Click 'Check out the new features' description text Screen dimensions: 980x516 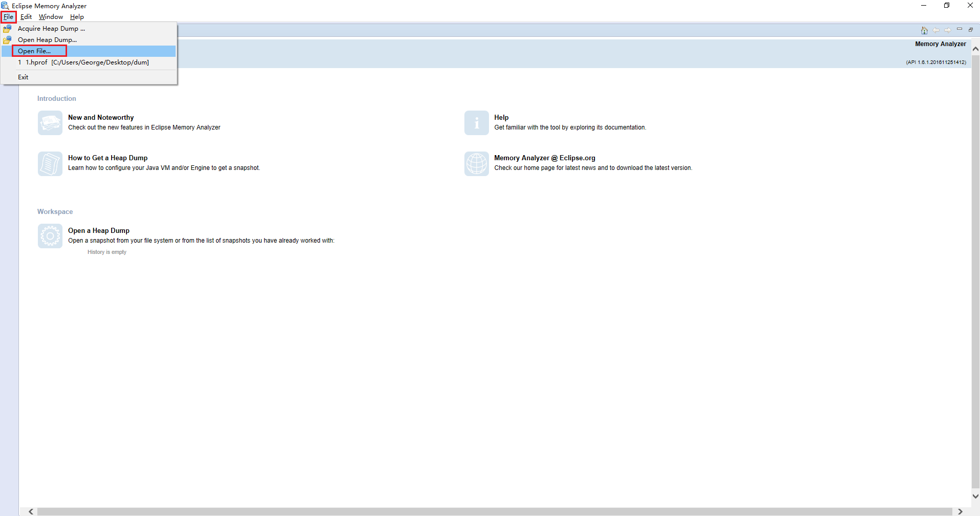click(x=144, y=127)
